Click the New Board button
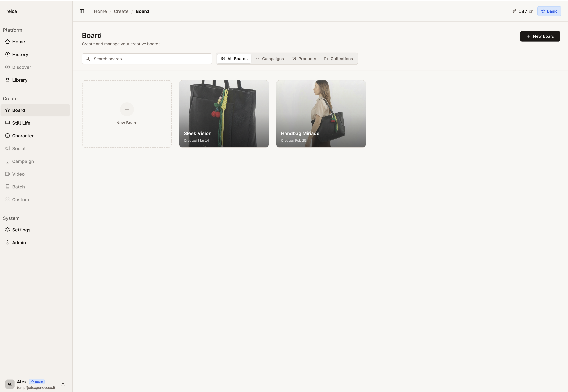Image resolution: width=568 pixels, height=392 pixels. click(x=540, y=36)
